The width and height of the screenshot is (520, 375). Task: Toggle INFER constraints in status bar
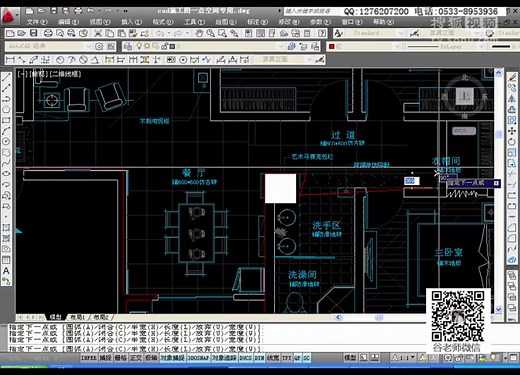click(x=89, y=358)
